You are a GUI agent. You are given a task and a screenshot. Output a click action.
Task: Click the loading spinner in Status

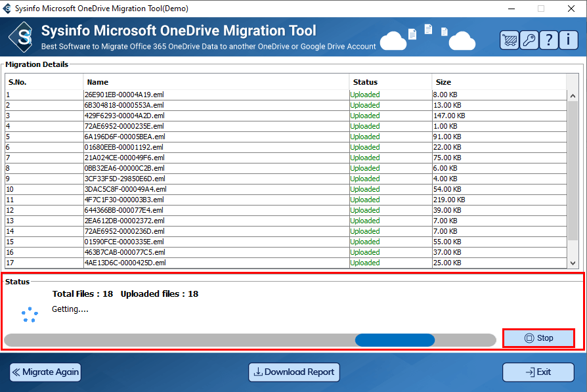pyautogui.click(x=30, y=314)
